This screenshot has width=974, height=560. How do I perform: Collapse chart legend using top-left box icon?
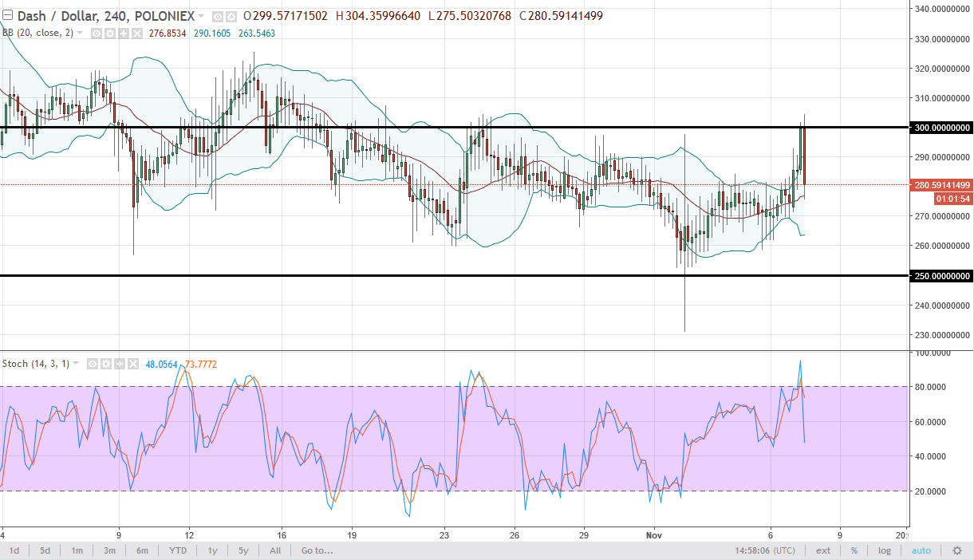(x=7, y=15)
